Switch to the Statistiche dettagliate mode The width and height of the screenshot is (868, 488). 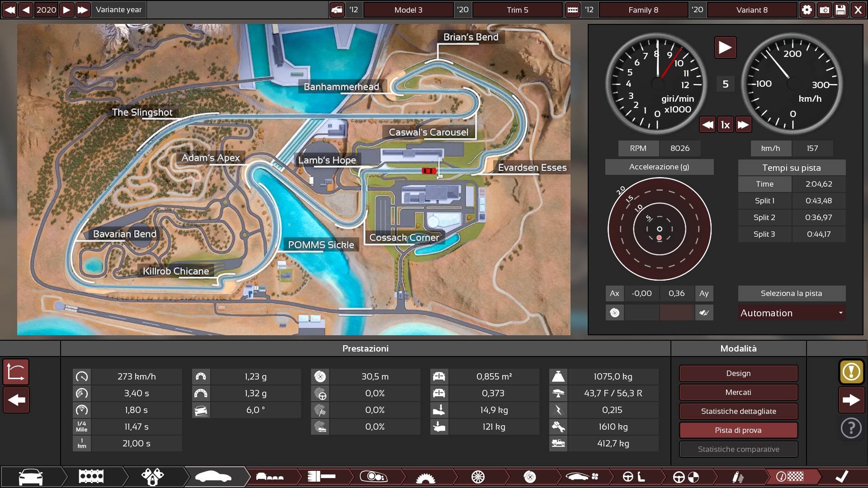[738, 411]
